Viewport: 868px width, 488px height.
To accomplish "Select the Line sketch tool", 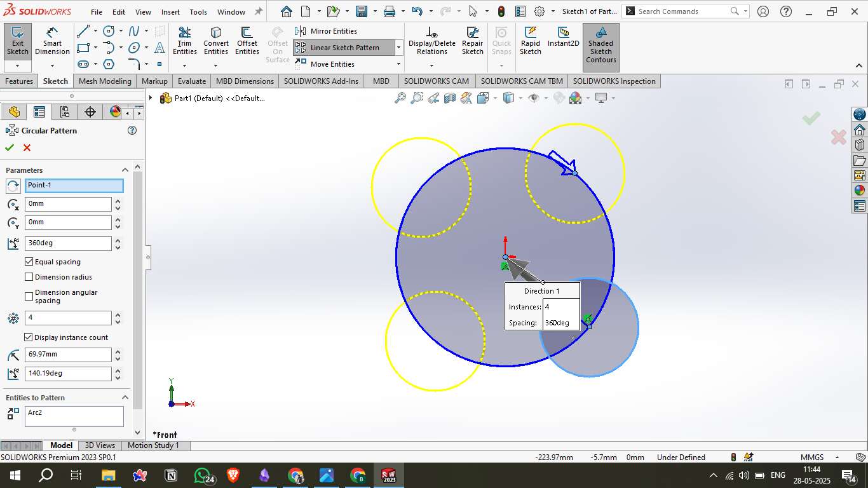I will (x=83, y=31).
